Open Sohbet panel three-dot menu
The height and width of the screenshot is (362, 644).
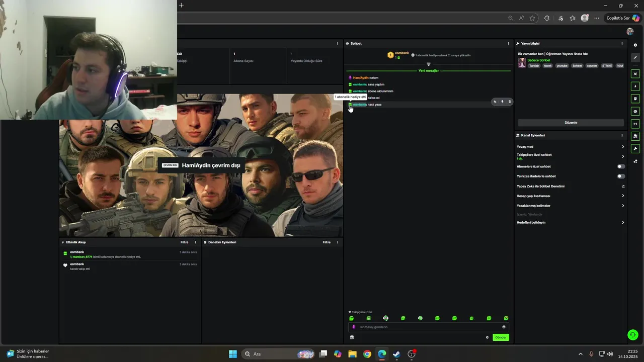tap(508, 44)
